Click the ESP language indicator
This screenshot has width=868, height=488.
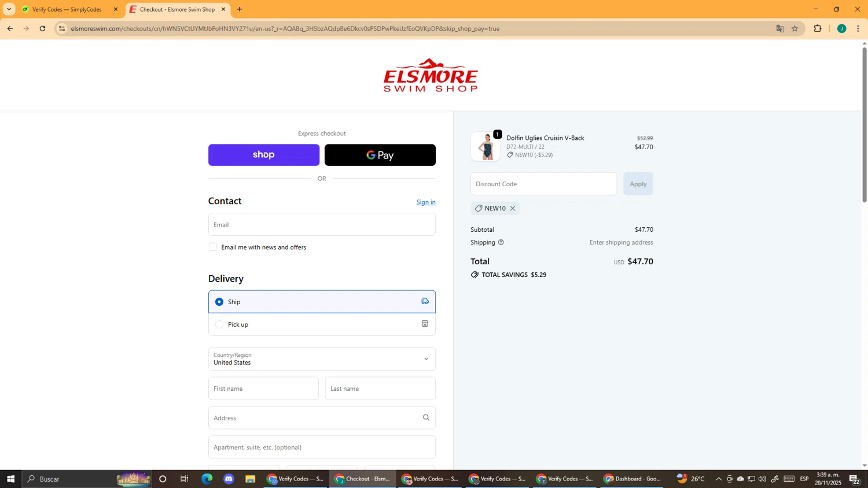click(804, 479)
